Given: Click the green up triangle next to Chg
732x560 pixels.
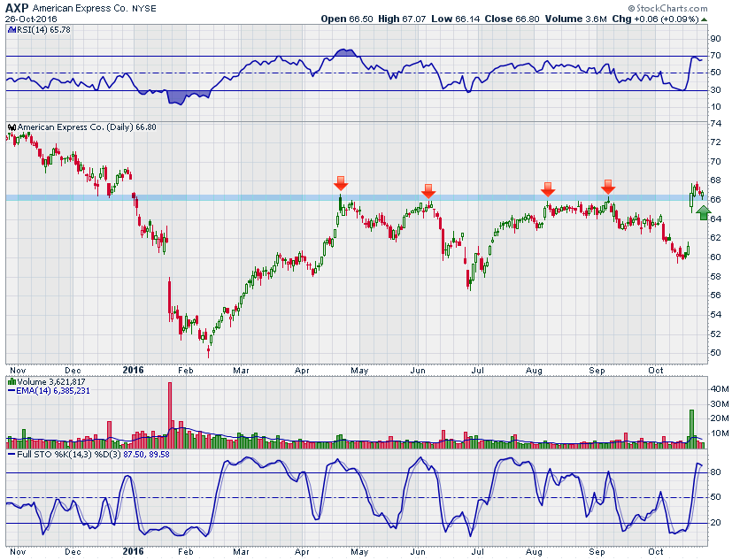Looking at the screenshot, I should 704,19.
